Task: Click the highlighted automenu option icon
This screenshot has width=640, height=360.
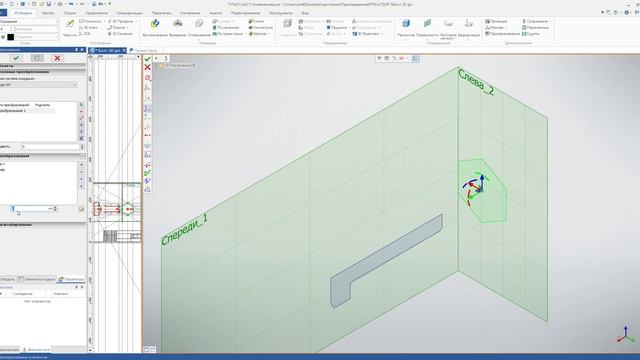Action: [x=147, y=109]
